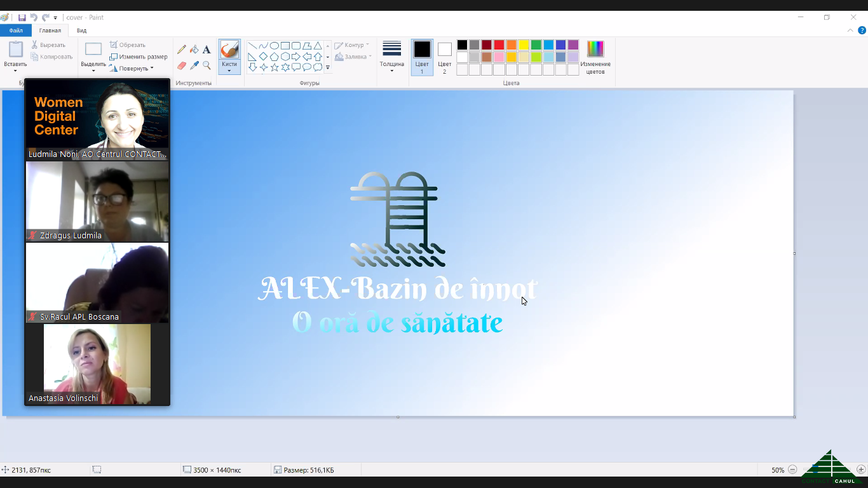Pick the Fill with color bucket tool

(x=194, y=50)
